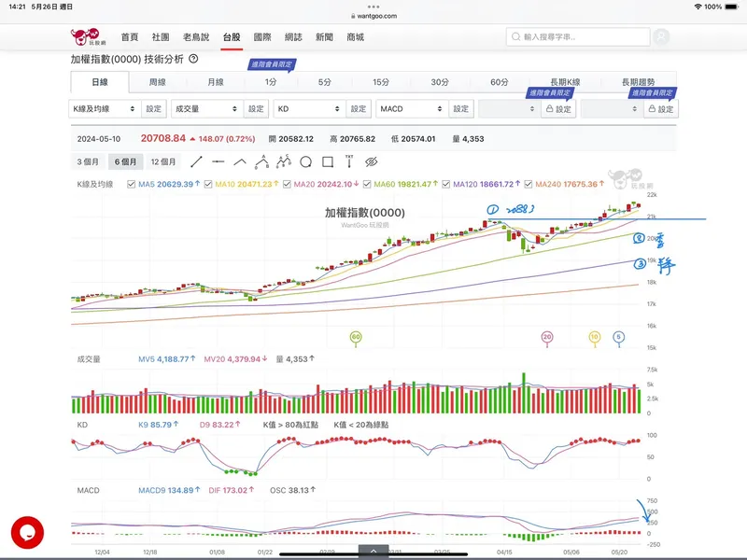Pick the circle shape drawing tool

tap(307, 161)
